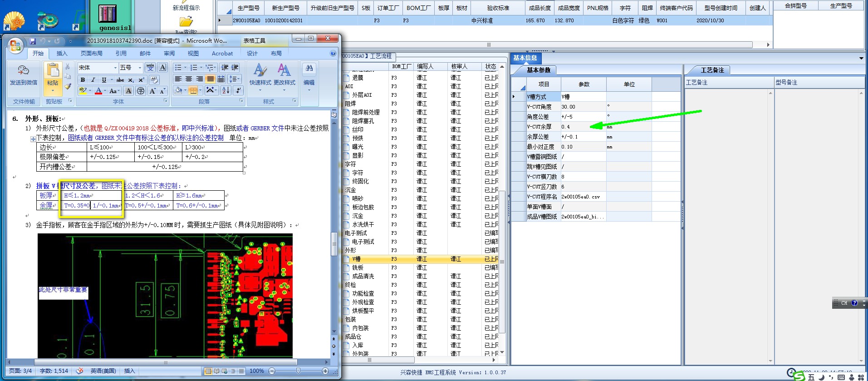The image size is (868, 381).
Task: Click the spelling check icon in status bar
Action: pyautogui.click(x=79, y=371)
